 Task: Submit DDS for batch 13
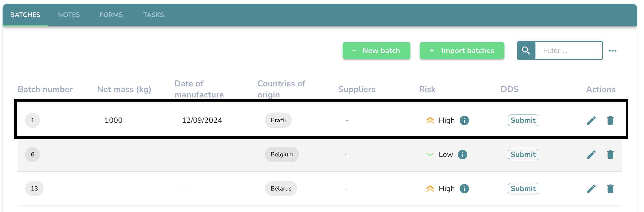(x=523, y=189)
